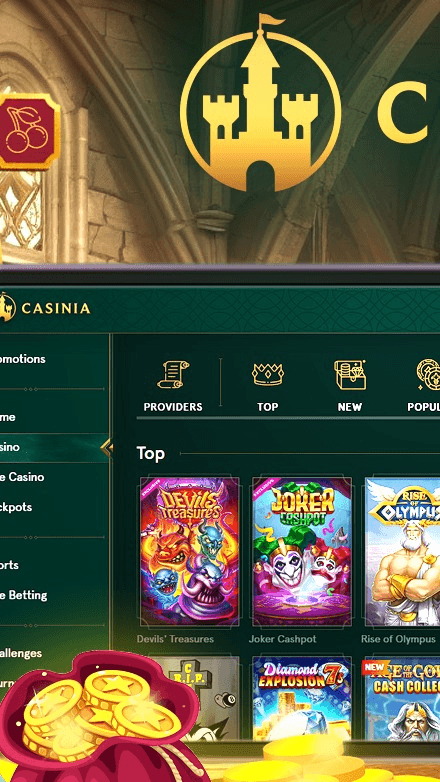Open the Joker Cashpot game thumbnail
This screenshot has height=782, width=440.
(x=302, y=551)
